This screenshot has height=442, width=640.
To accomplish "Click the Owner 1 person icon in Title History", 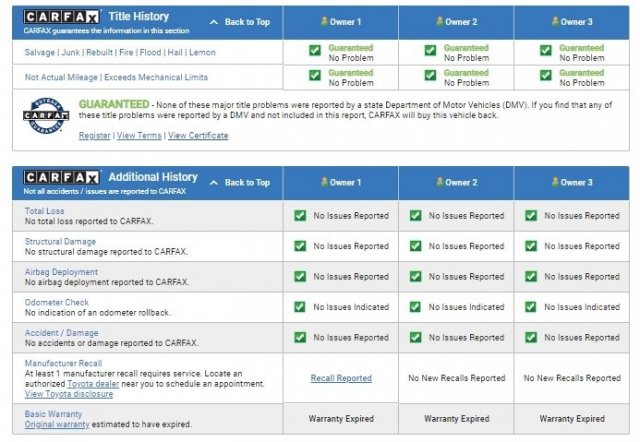I will 324,21.
